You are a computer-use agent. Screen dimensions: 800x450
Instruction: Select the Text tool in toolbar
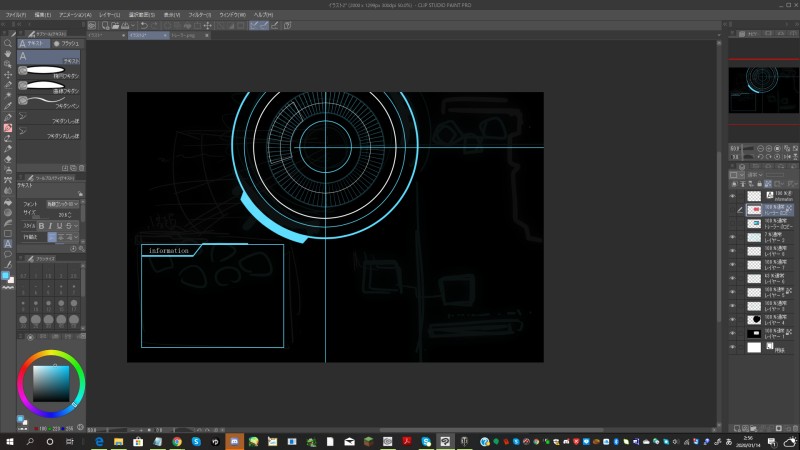tap(8, 242)
